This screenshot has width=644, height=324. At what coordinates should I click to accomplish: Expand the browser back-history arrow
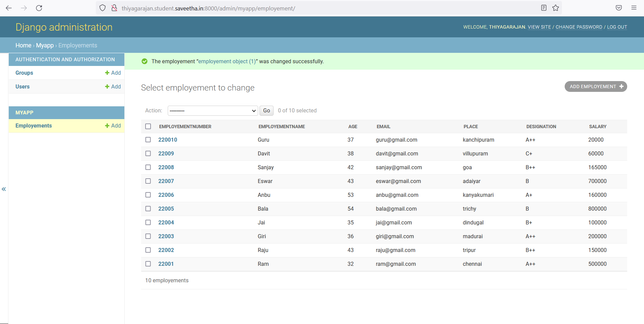(x=9, y=8)
